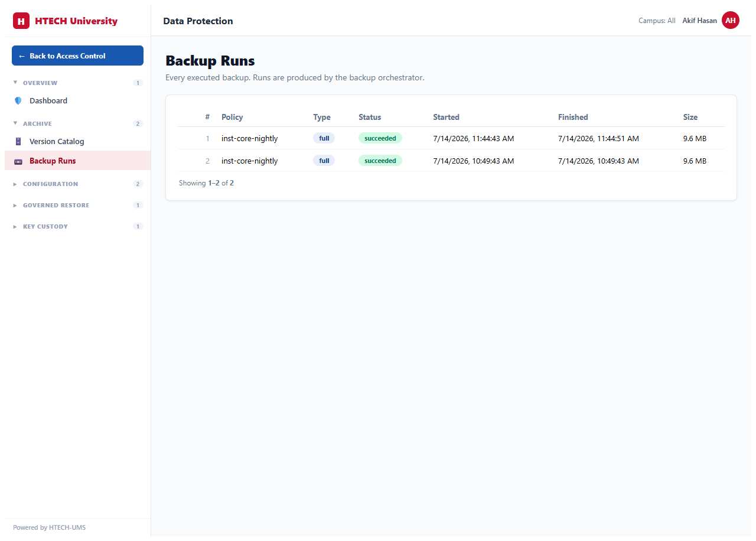Click start time 10:49:43 AM in row 2
Screen dimensions: 756x541
tap(473, 161)
